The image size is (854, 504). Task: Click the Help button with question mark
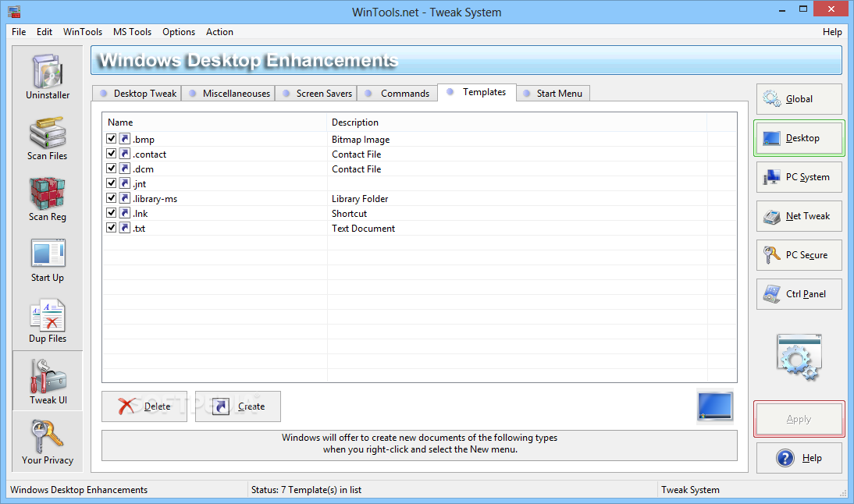pos(799,458)
